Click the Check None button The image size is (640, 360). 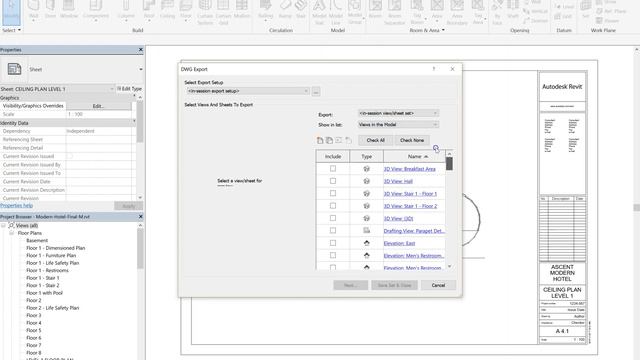tap(412, 140)
